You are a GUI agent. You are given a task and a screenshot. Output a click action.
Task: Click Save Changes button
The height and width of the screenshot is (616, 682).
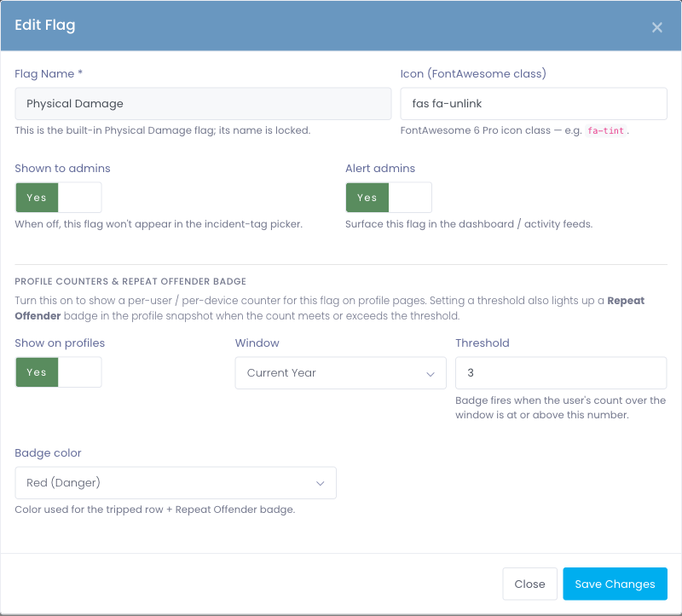click(615, 584)
